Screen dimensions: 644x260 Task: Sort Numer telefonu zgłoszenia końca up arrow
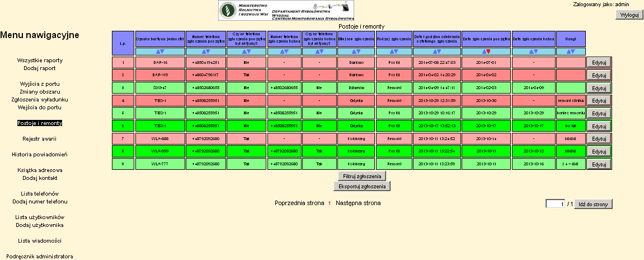282,52
